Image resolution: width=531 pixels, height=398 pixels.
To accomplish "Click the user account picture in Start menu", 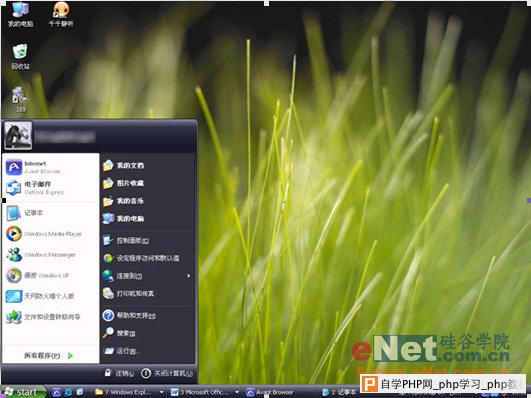I will point(18,135).
